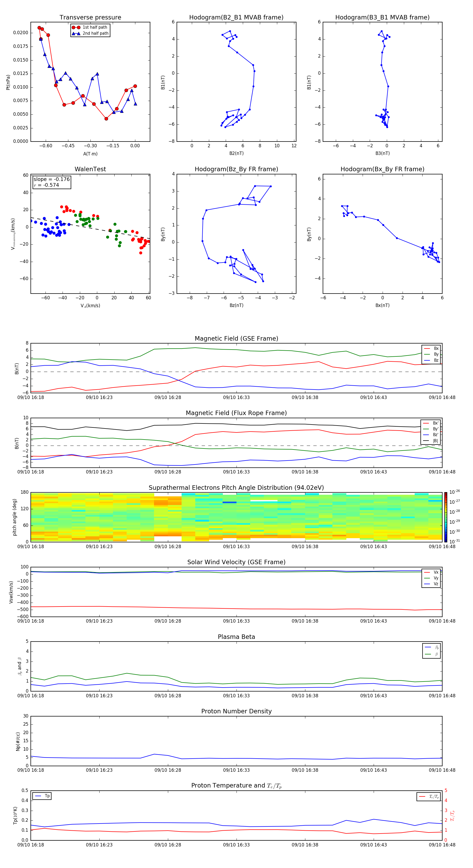Image resolution: width=473 pixels, height=868 pixels.
Task: Click the 'Transverse pressure' plot title
Action: (90, 17)
